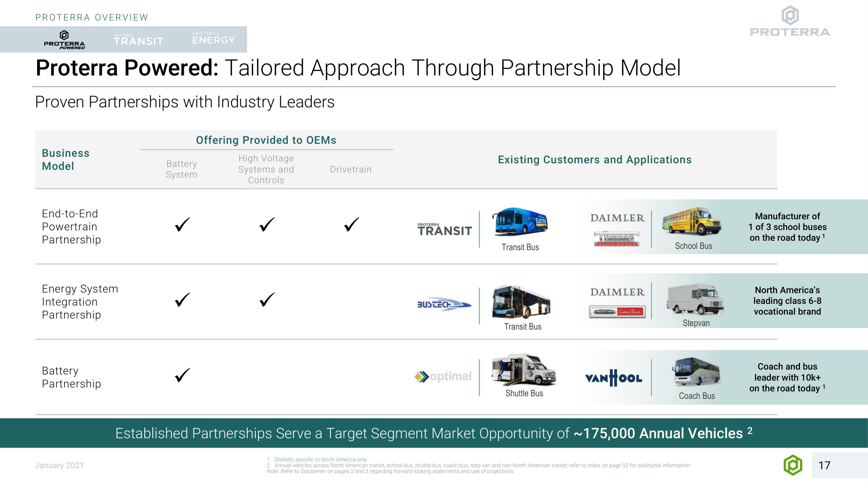Click End-to-End Battery System checkmark

click(x=182, y=224)
